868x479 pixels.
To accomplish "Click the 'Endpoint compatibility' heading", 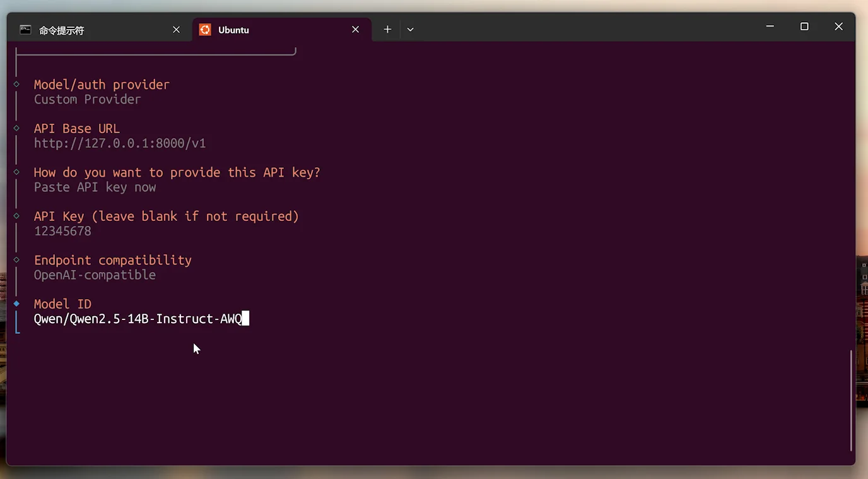I will pyautogui.click(x=113, y=260).
